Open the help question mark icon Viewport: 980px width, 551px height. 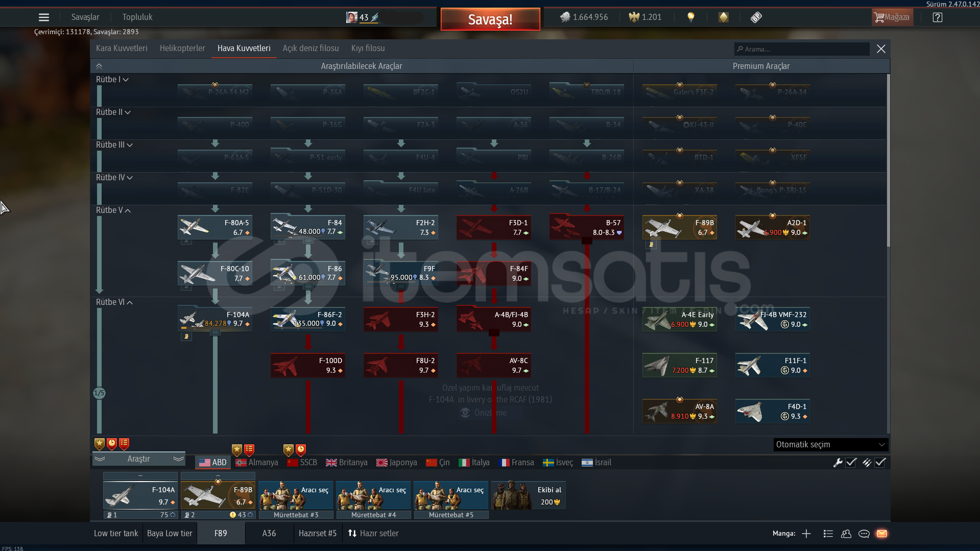click(938, 17)
